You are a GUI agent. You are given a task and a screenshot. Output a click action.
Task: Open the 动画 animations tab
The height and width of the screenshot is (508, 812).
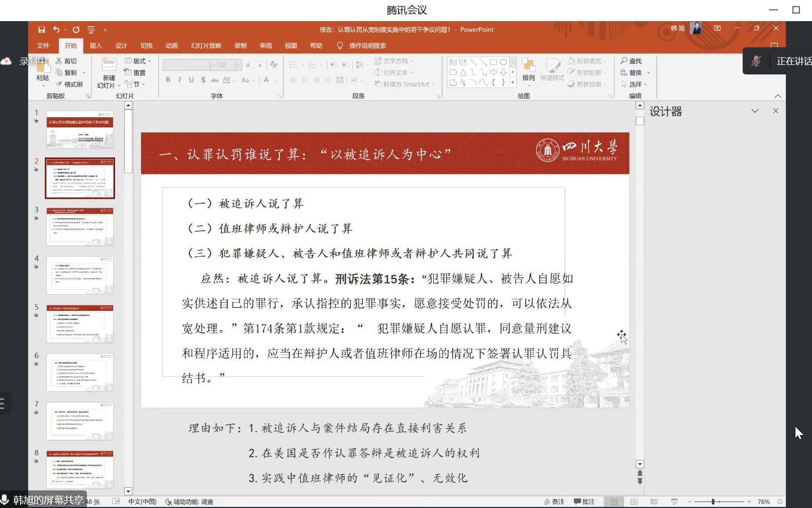click(171, 46)
